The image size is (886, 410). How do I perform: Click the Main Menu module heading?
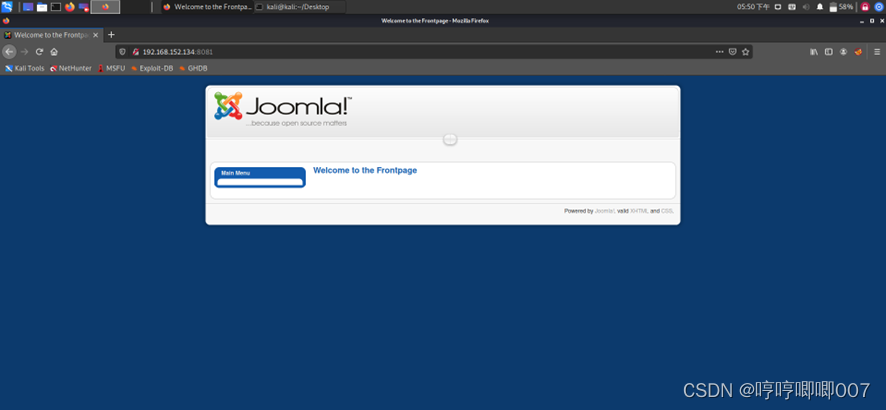236,173
